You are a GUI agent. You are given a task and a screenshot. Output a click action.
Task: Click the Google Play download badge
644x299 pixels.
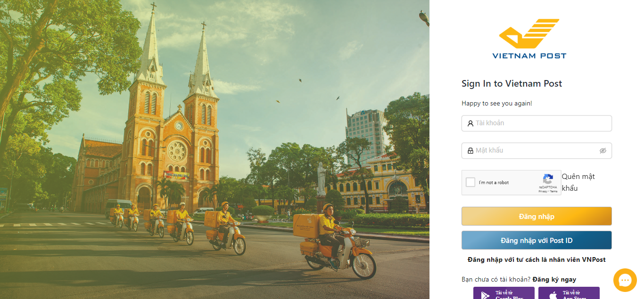click(504, 293)
